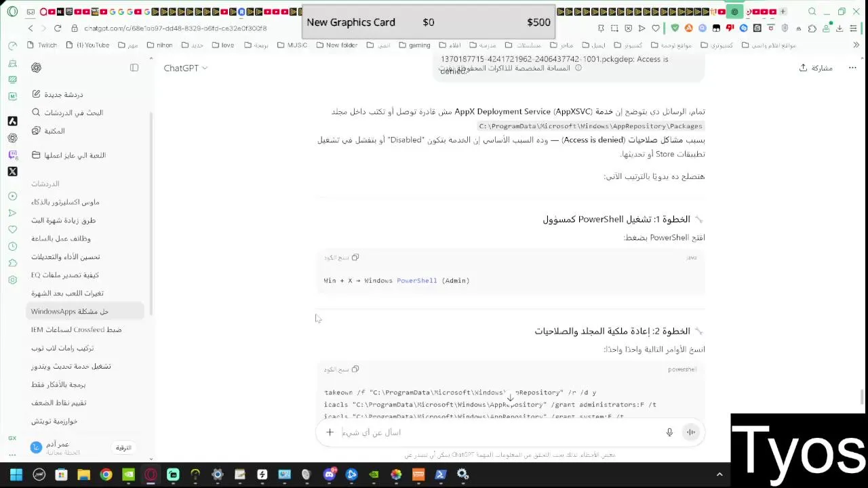Open the ChatGPT model selector dropdown

(x=185, y=68)
